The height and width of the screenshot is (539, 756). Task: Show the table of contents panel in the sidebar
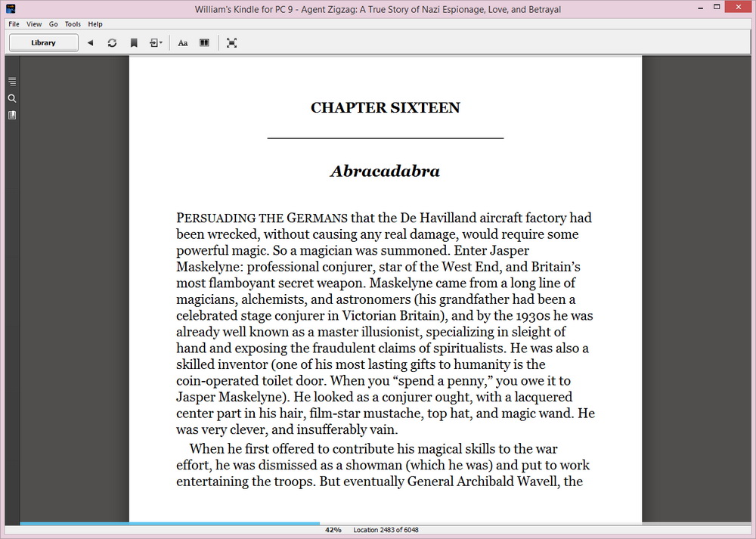pyautogui.click(x=12, y=81)
